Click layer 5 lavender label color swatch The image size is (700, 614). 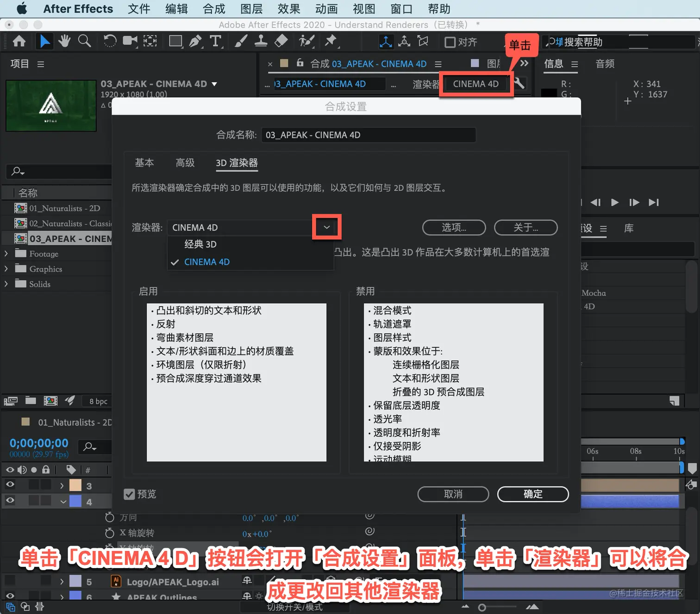[75, 581]
